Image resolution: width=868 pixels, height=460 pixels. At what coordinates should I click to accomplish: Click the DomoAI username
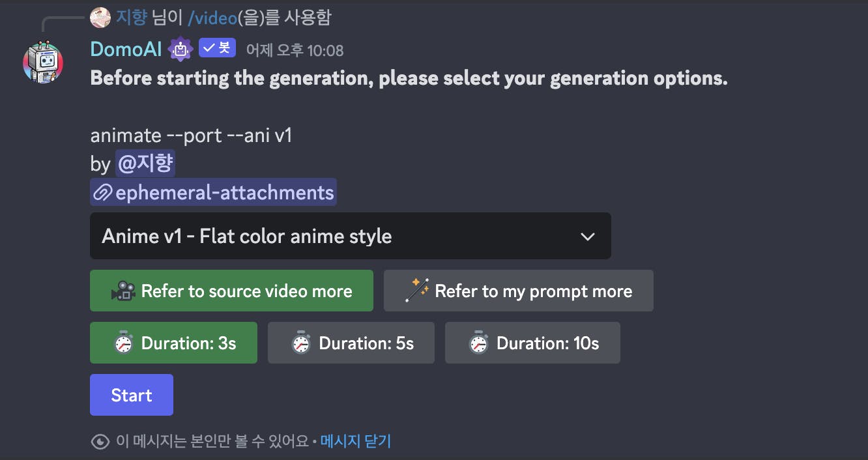(x=126, y=49)
